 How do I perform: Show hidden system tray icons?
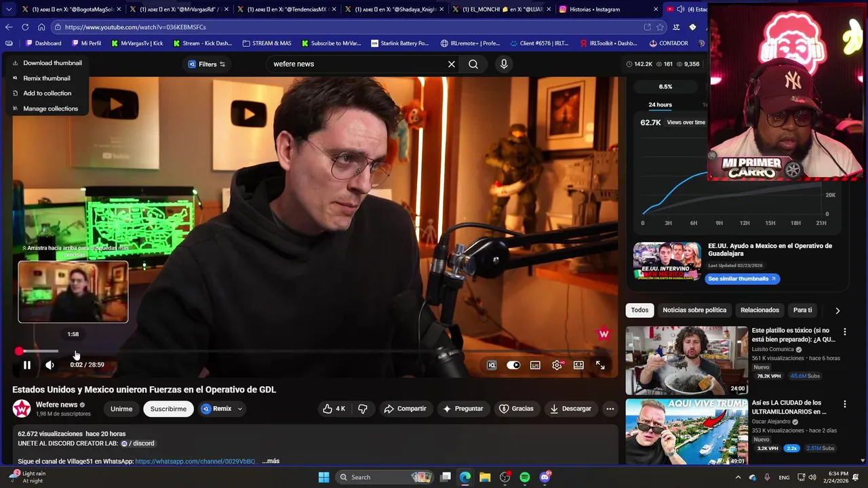click(x=738, y=477)
